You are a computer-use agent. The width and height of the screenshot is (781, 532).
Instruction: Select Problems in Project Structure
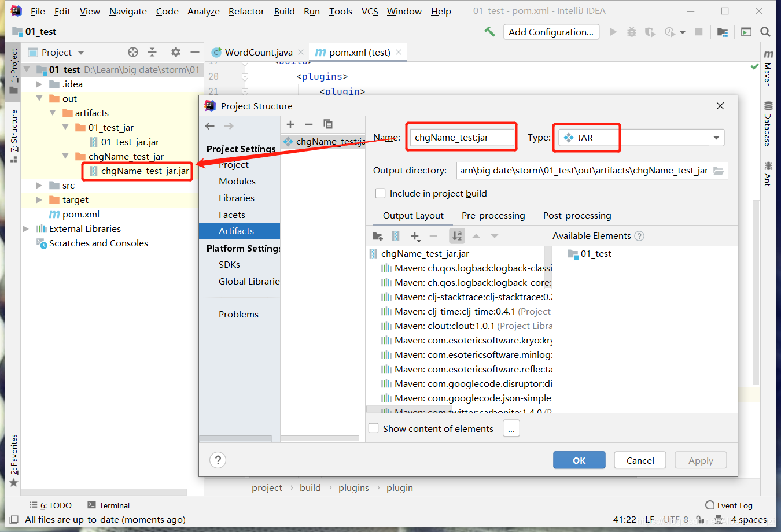(x=238, y=314)
